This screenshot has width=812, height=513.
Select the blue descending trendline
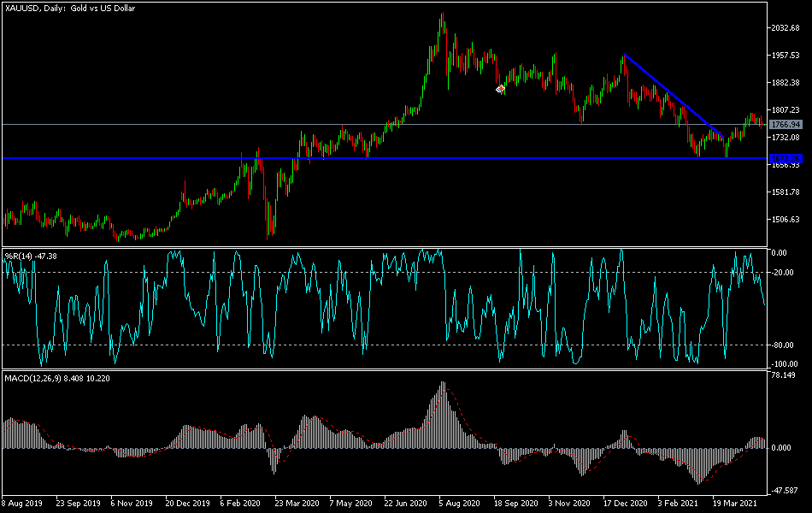pyautogui.click(x=674, y=95)
